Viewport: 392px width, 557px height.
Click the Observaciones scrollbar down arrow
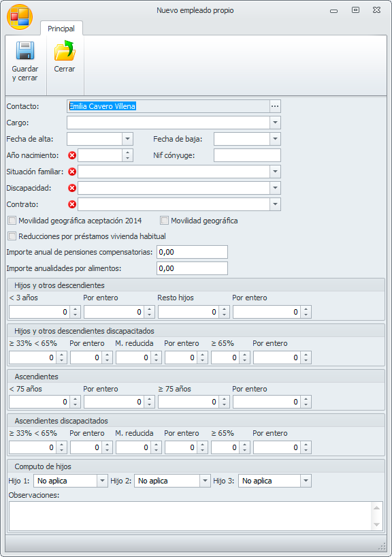377,525
